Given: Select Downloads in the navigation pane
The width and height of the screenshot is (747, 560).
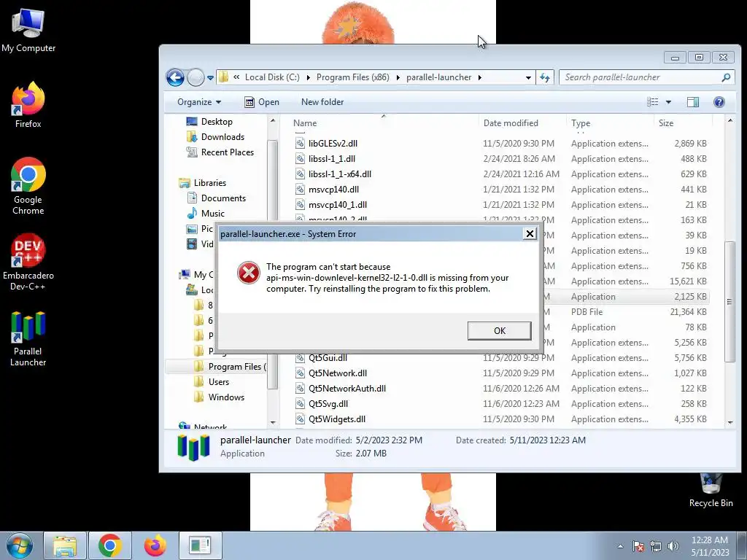Looking at the screenshot, I should tap(215, 136).
